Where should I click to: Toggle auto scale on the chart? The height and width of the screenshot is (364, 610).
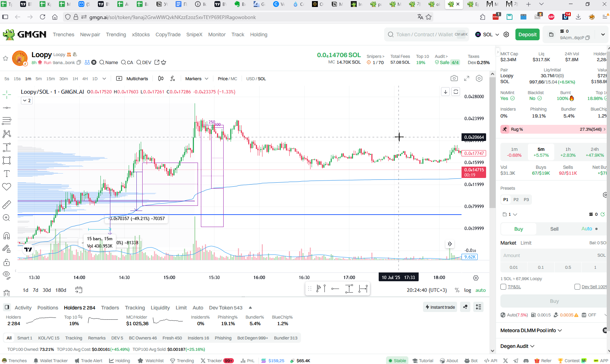481,290
